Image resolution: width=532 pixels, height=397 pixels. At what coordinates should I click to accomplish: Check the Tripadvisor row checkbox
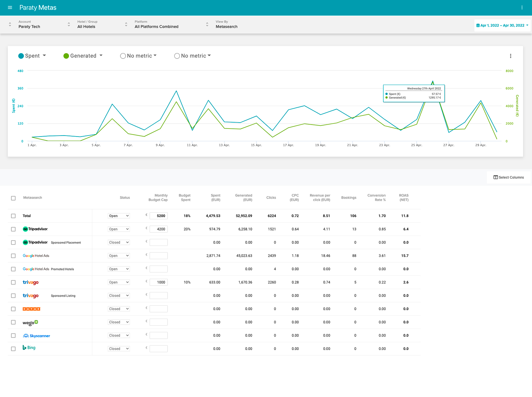click(13, 229)
